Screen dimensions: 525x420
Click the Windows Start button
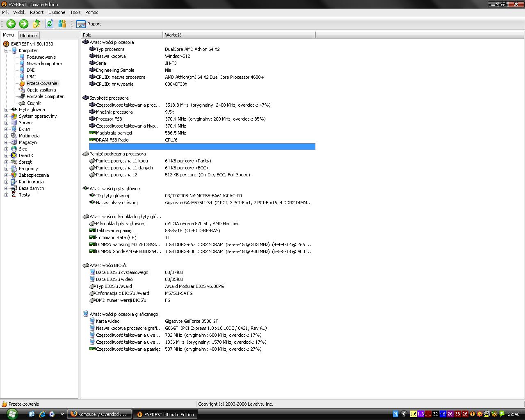pos(11,414)
